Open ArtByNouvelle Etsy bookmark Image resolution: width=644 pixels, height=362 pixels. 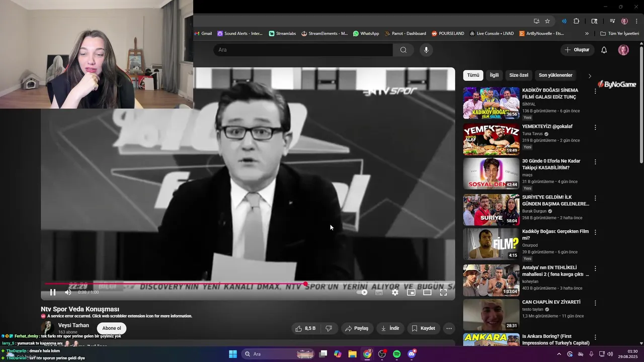tap(541, 34)
